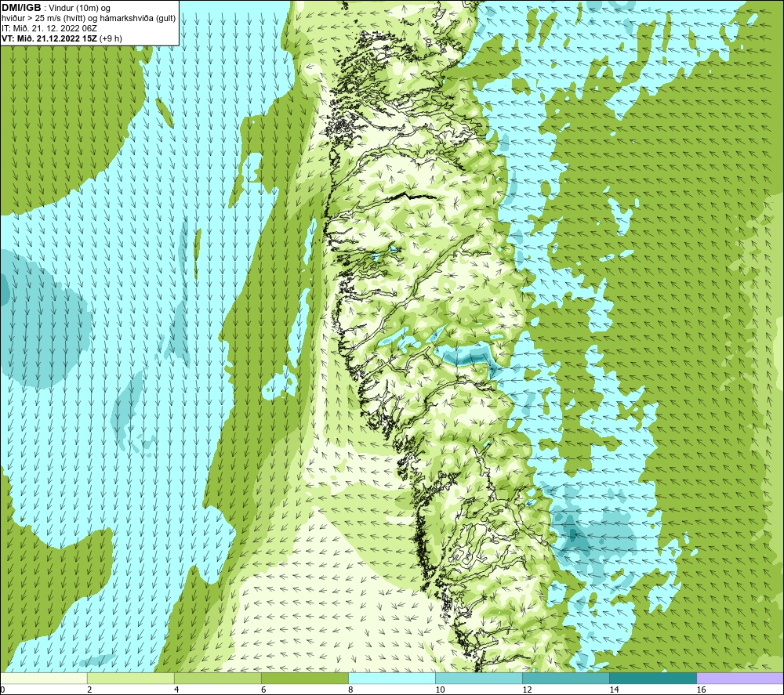Click the 10–12 m/s light teal legend swatch
The width and height of the screenshot is (784, 695).
[479, 678]
